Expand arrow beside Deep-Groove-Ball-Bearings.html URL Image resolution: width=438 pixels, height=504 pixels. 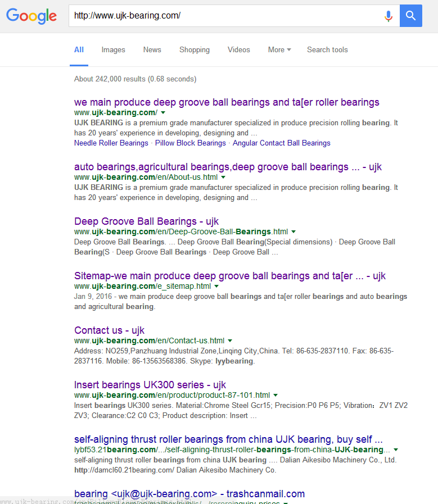click(293, 231)
